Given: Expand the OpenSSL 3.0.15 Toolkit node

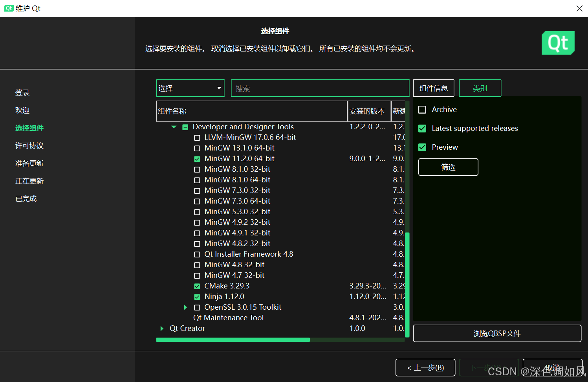Looking at the screenshot, I should [186, 307].
